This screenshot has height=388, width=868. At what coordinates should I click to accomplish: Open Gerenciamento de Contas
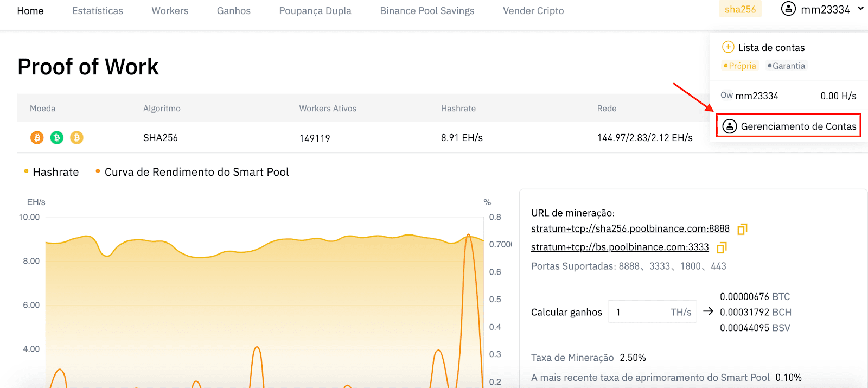click(788, 126)
